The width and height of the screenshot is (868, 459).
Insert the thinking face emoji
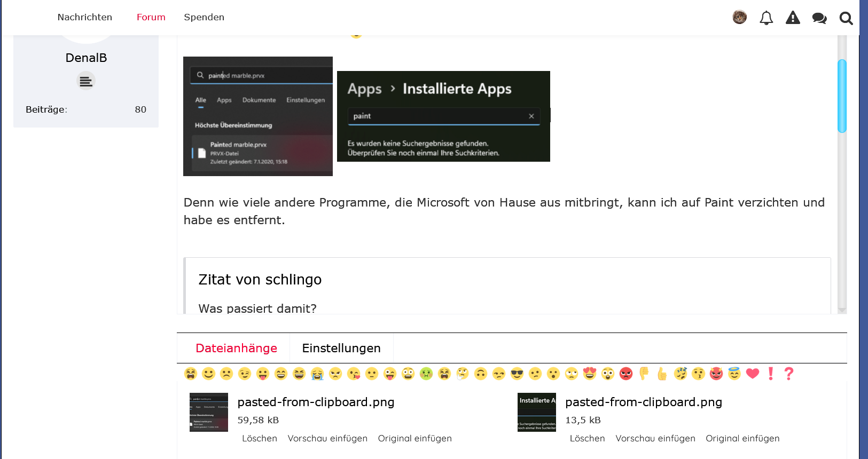point(463,374)
